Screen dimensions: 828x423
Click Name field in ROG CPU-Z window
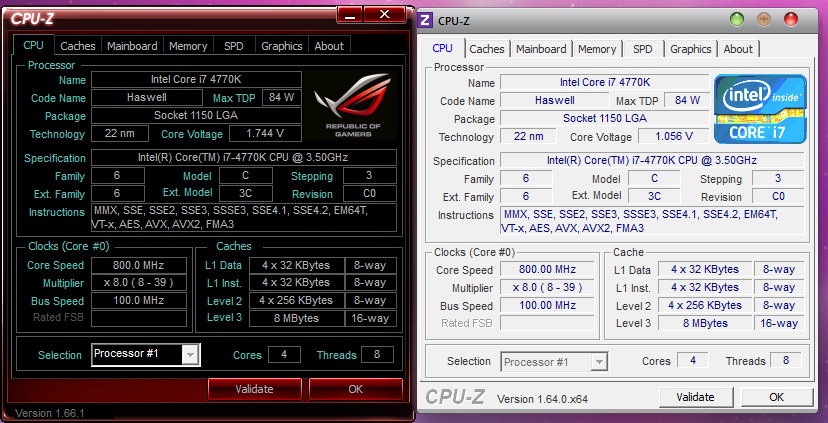point(196,80)
